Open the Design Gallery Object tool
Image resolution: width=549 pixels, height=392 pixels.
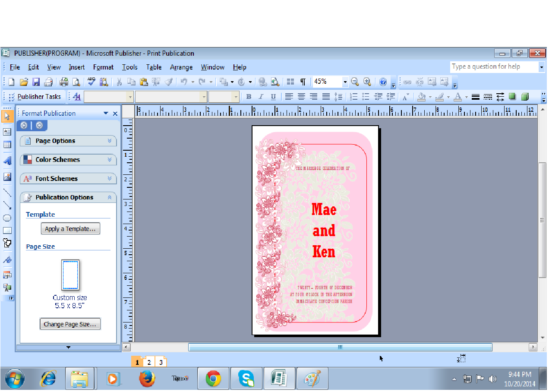(7, 274)
